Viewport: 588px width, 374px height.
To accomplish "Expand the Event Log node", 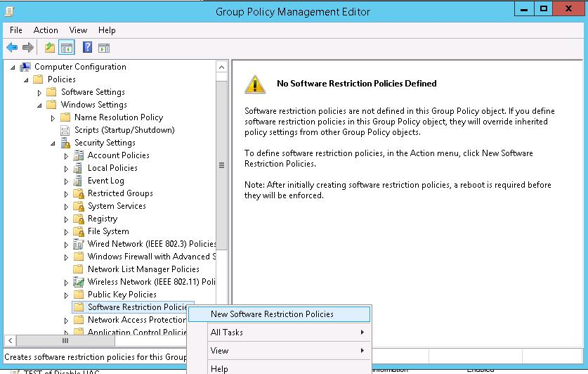I will 66,181.
